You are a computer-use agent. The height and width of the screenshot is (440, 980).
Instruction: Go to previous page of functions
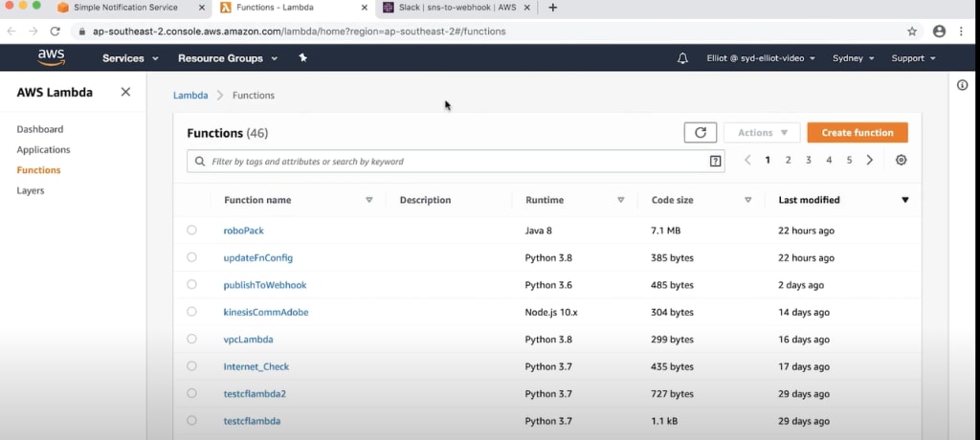click(747, 160)
